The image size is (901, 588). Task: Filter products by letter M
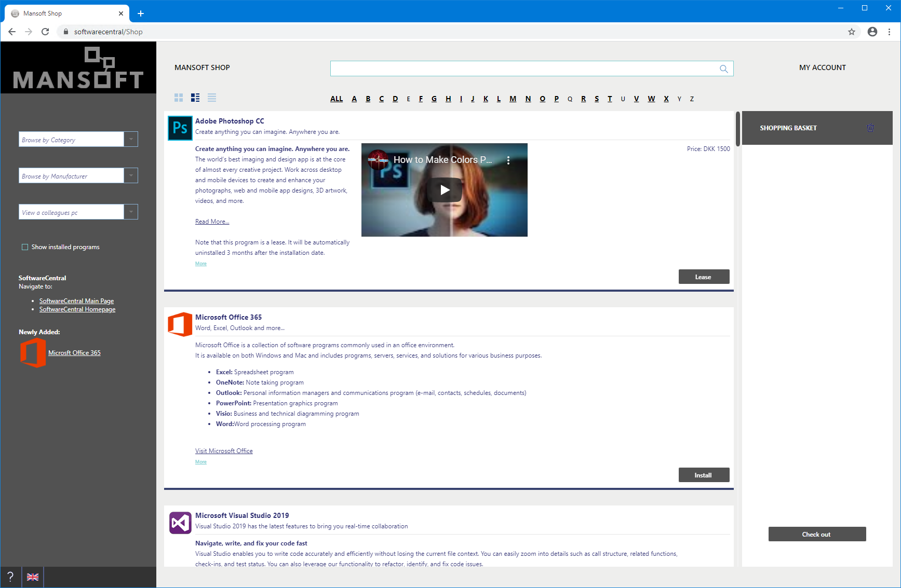[513, 99]
